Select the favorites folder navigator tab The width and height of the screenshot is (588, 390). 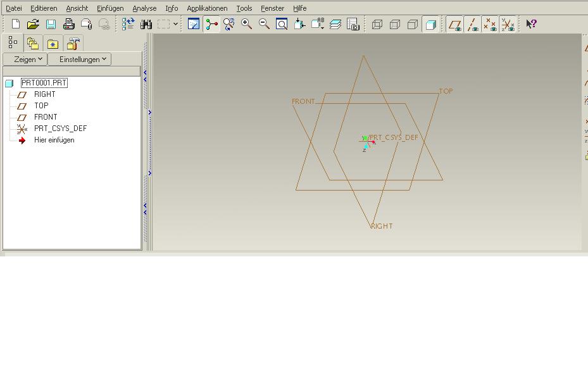pos(53,44)
